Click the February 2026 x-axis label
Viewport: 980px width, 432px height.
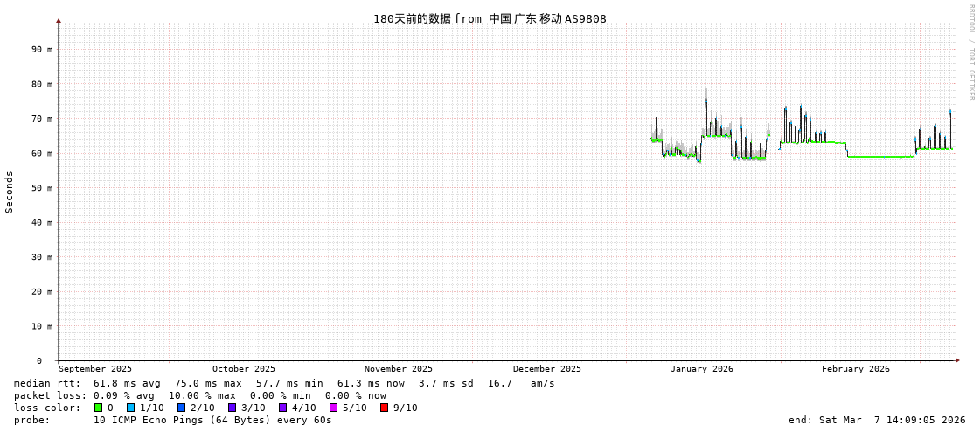tap(855, 369)
